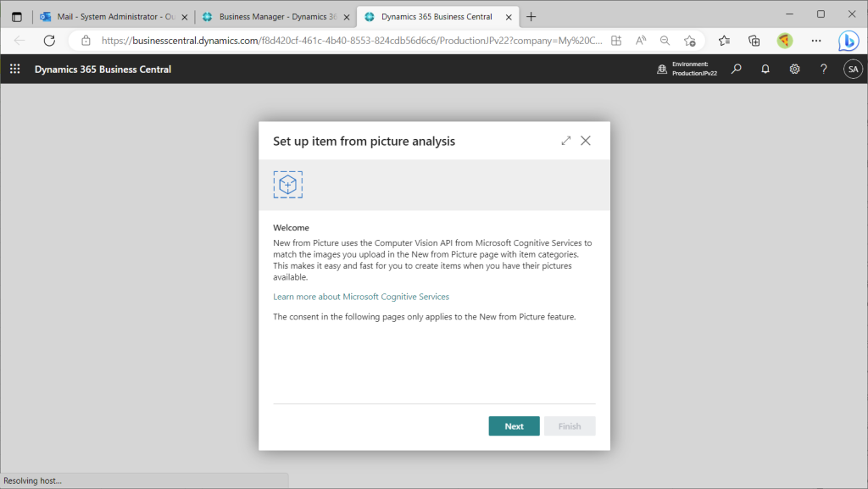
Task: Click the site information lock icon
Action: 86,41
